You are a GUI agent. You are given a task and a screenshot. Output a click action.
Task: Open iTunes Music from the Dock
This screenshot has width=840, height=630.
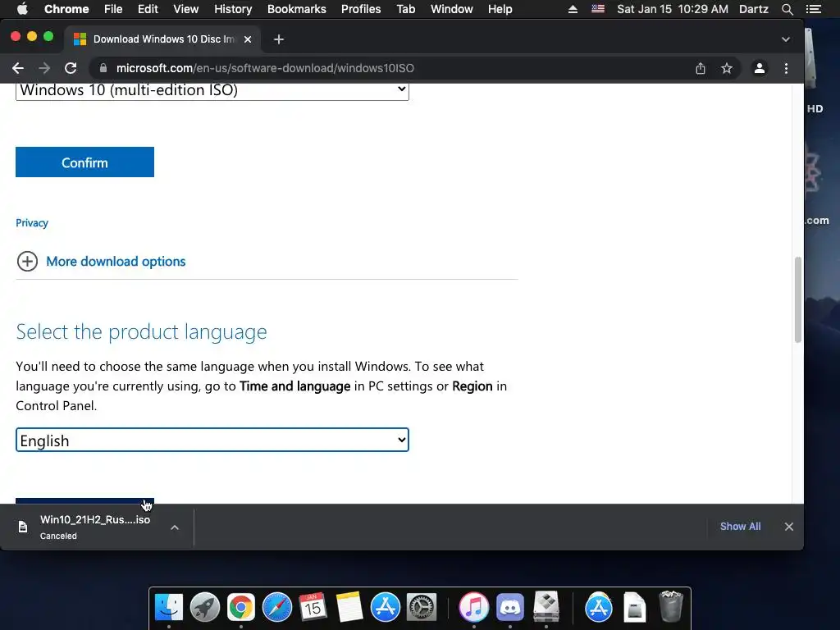473,608
